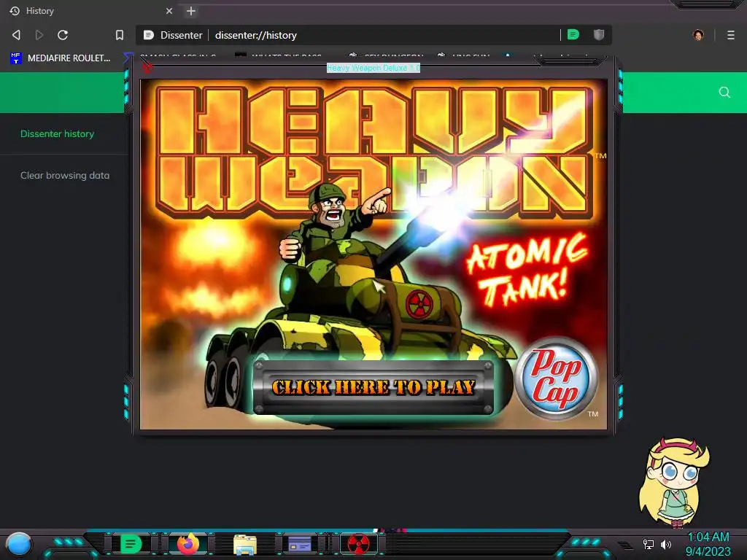Open the user profile avatar
The height and width of the screenshot is (560, 747).
(x=698, y=35)
